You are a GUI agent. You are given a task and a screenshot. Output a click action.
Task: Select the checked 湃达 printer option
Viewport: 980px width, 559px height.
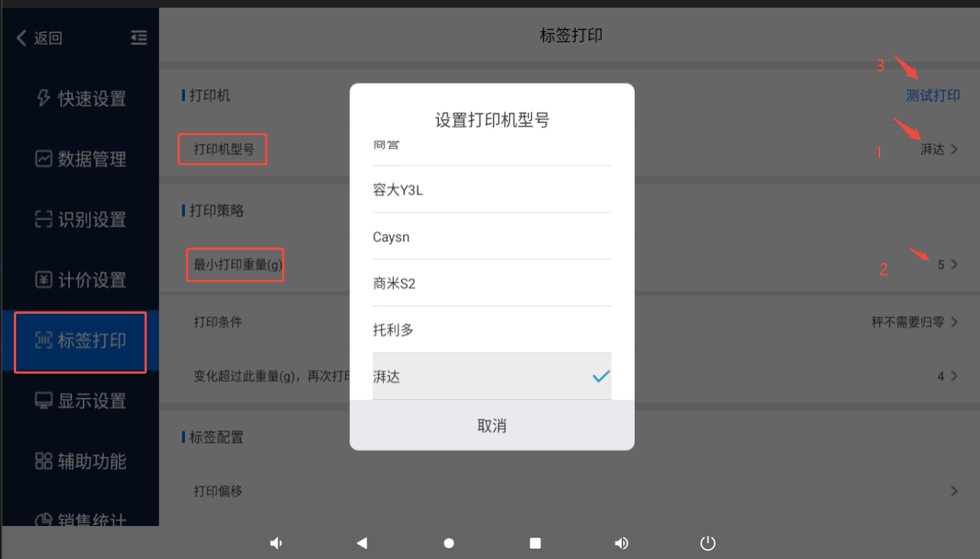click(x=492, y=377)
